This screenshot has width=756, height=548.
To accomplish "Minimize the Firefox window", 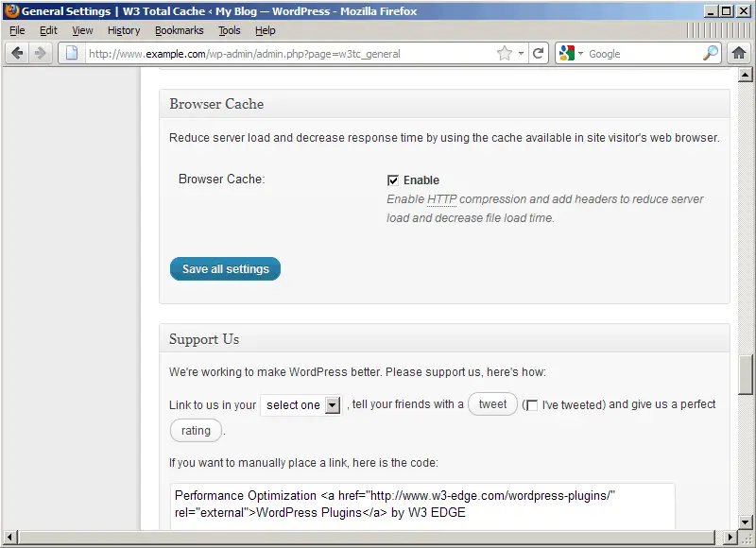I will click(x=710, y=10).
